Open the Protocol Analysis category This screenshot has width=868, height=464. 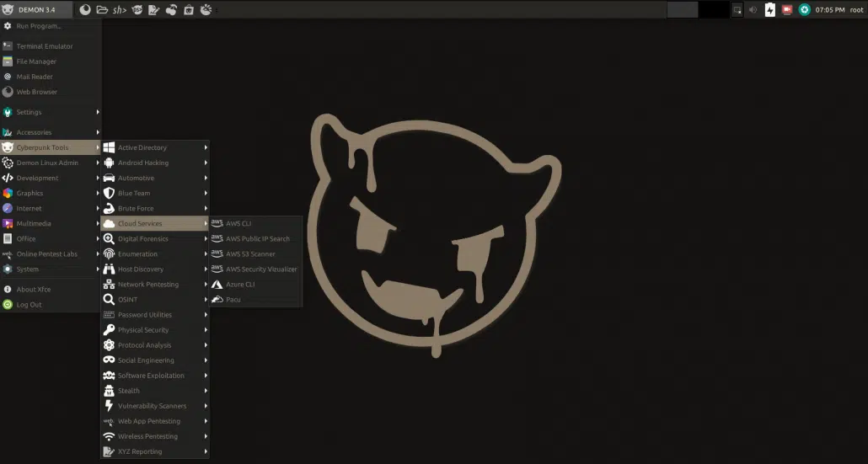click(155, 345)
